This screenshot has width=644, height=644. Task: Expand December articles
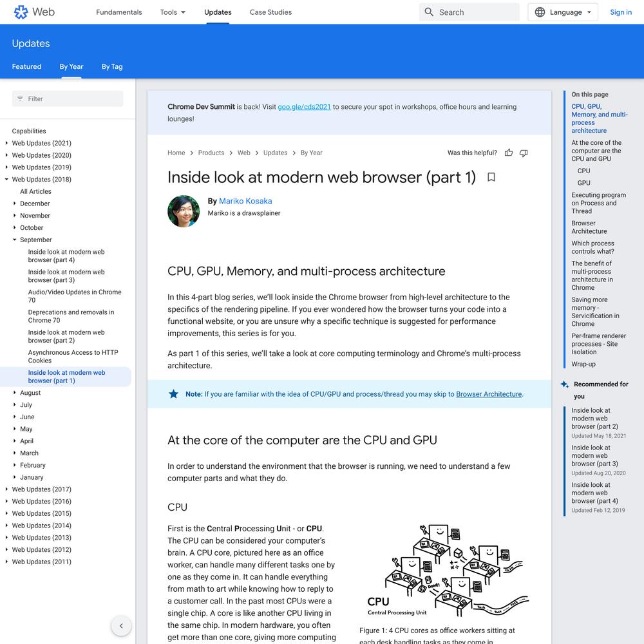(14, 204)
